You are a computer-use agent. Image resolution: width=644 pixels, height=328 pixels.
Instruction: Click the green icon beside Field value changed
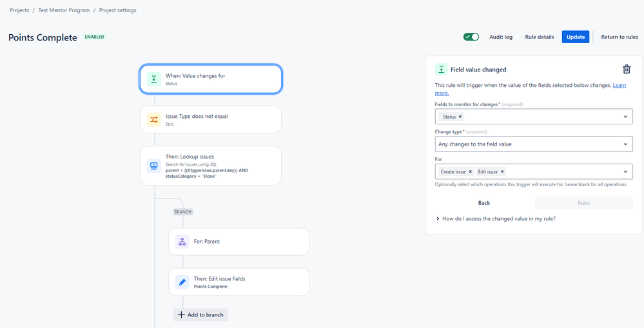click(x=441, y=70)
